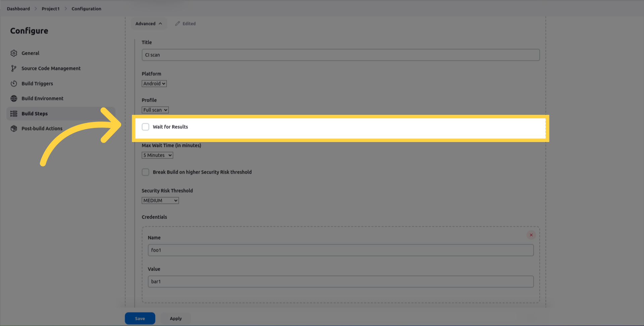Open the Profile dropdown showing Full scan
Viewport: 644px width, 326px height.
(x=155, y=110)
